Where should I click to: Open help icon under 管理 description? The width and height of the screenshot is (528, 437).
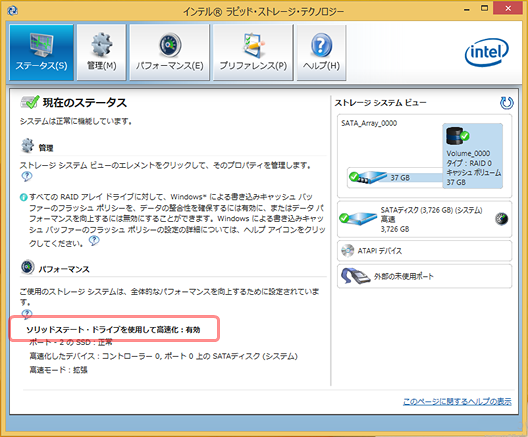[27, 176]
